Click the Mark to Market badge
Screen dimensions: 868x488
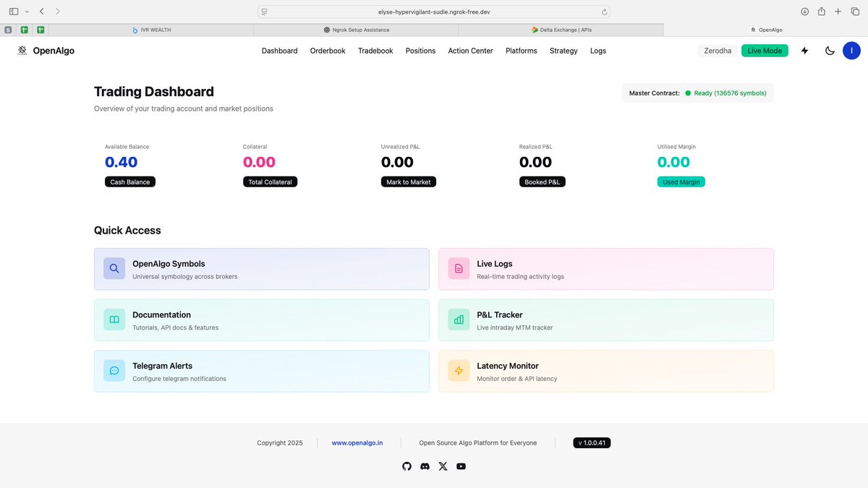409,182
